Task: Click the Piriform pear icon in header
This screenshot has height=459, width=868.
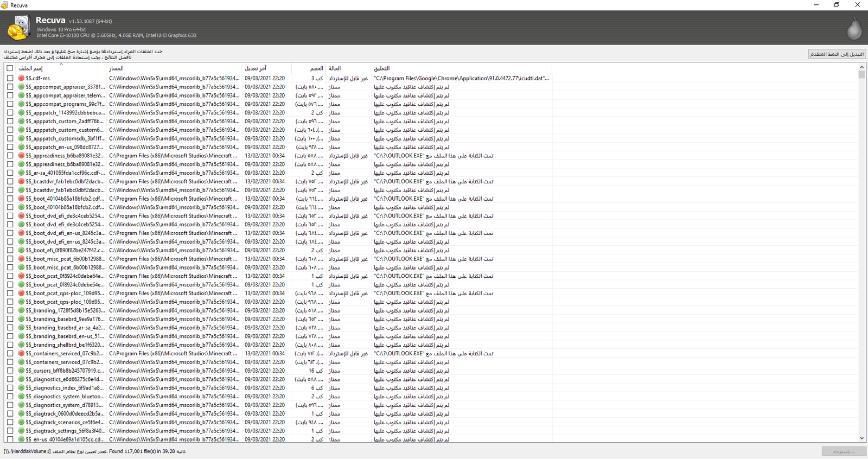Action: point(854,28)
